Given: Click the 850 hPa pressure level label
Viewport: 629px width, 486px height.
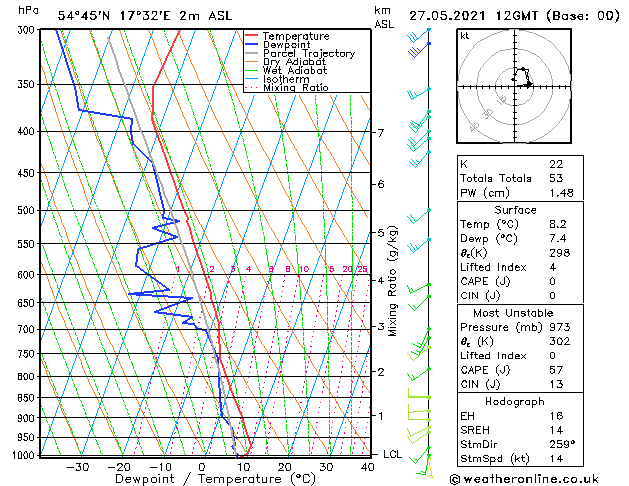Looking at the screenshot, I should (x=28, y=398).
